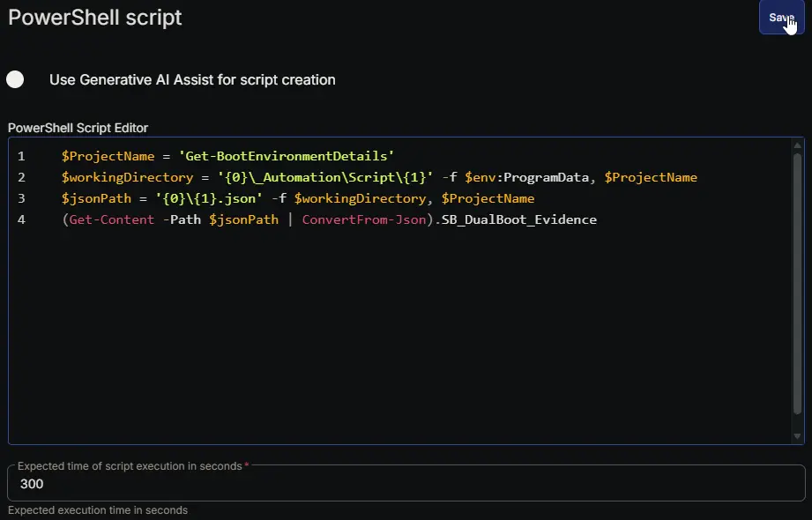This screenshot has height=520, width=812.
Task: Click the expected execution time input field
Action: (x=406, y=483)
